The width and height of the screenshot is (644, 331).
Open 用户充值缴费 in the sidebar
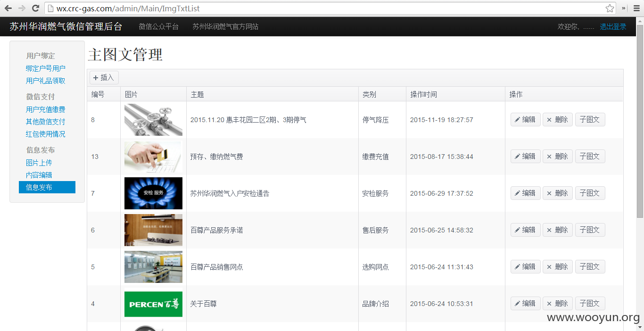coord(46,109)
